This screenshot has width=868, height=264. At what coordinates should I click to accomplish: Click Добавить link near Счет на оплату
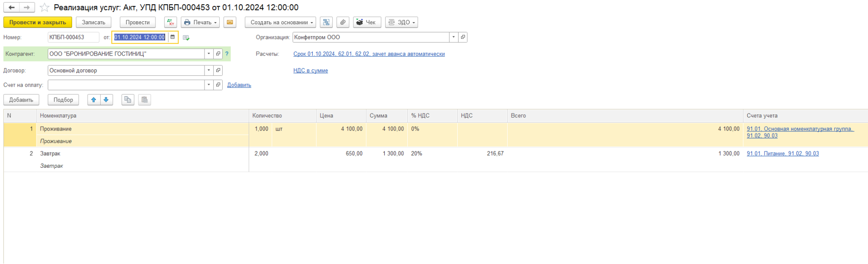(239, 85)
